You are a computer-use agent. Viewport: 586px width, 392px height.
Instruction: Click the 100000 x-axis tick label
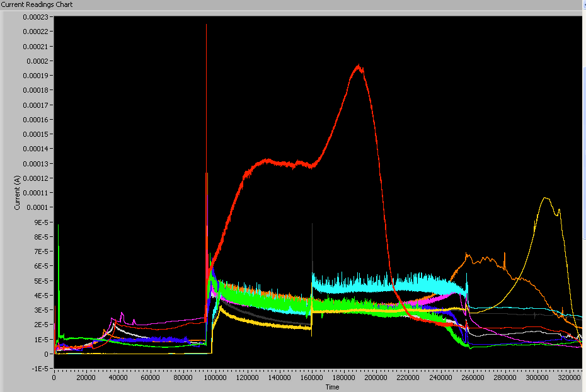pyautogui.click(x=215, y=378)
